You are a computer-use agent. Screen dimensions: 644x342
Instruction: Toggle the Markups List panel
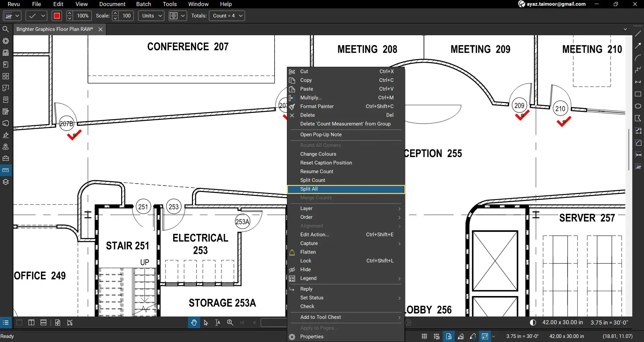tap(6, 323)
